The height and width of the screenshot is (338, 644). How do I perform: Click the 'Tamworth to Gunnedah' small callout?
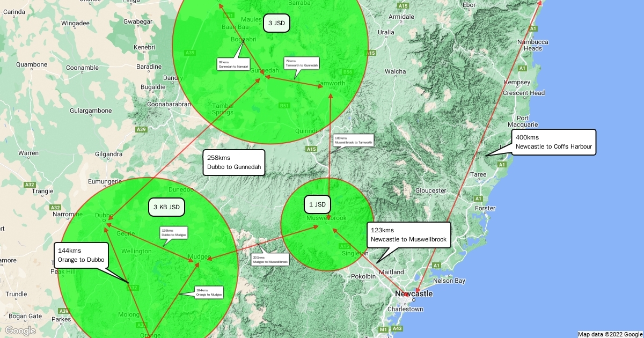coord(301,63)
